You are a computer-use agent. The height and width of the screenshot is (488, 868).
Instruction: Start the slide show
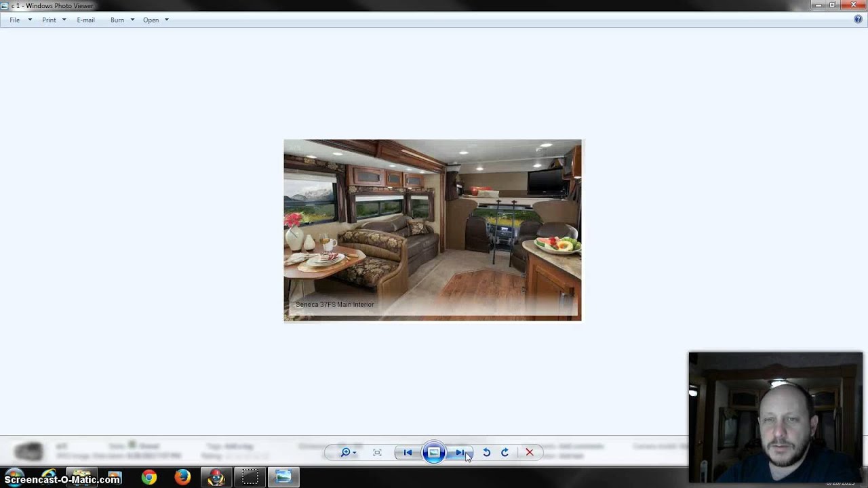point(433,453)
